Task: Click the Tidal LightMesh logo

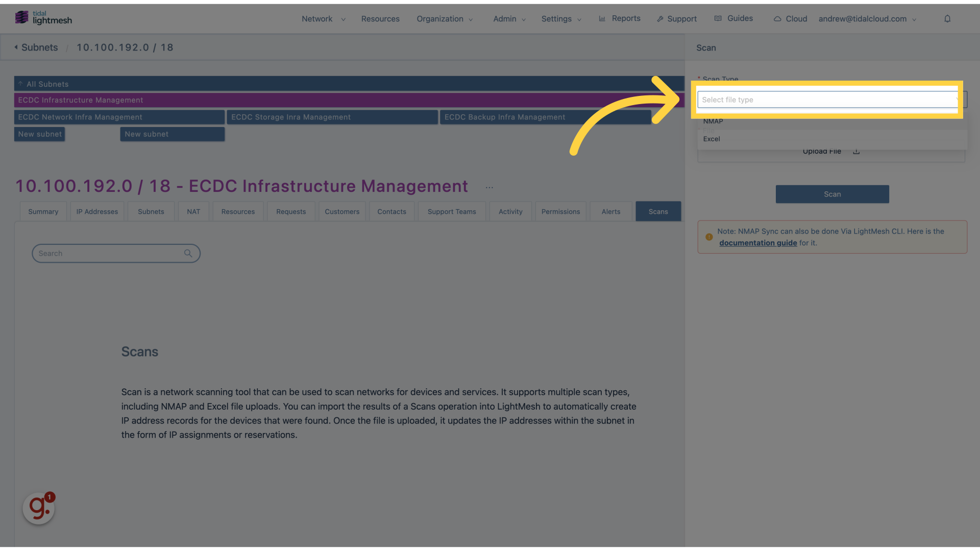Action: coord(43,18)
